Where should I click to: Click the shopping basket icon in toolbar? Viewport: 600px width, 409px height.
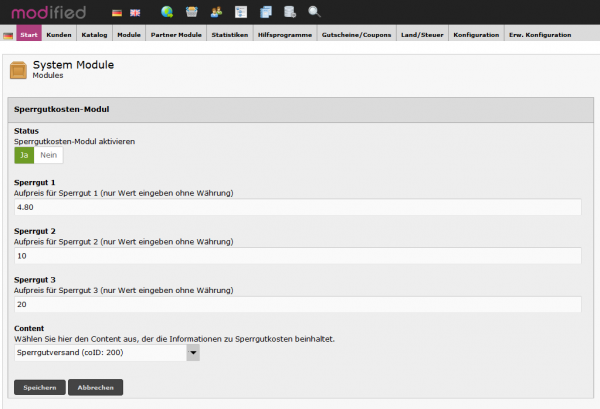point(191,12)
